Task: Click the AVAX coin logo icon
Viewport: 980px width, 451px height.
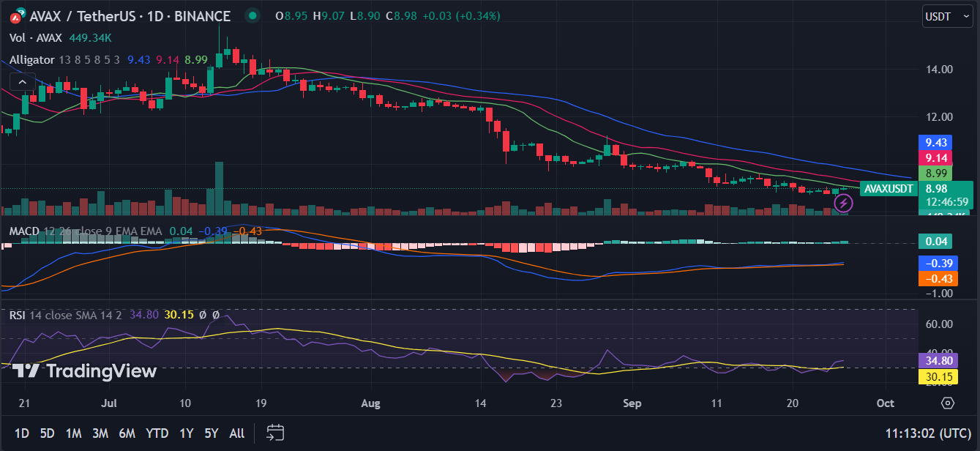Action: (x=17, y=15)
